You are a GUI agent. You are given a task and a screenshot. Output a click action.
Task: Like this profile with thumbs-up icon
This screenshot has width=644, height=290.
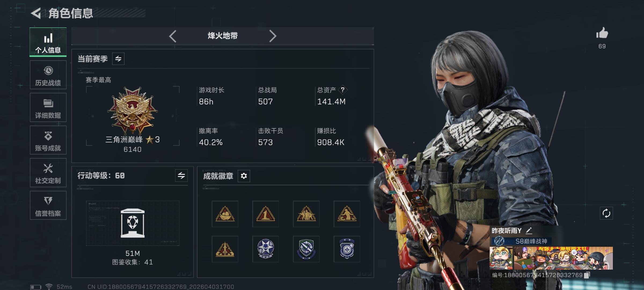coord(602,33)
